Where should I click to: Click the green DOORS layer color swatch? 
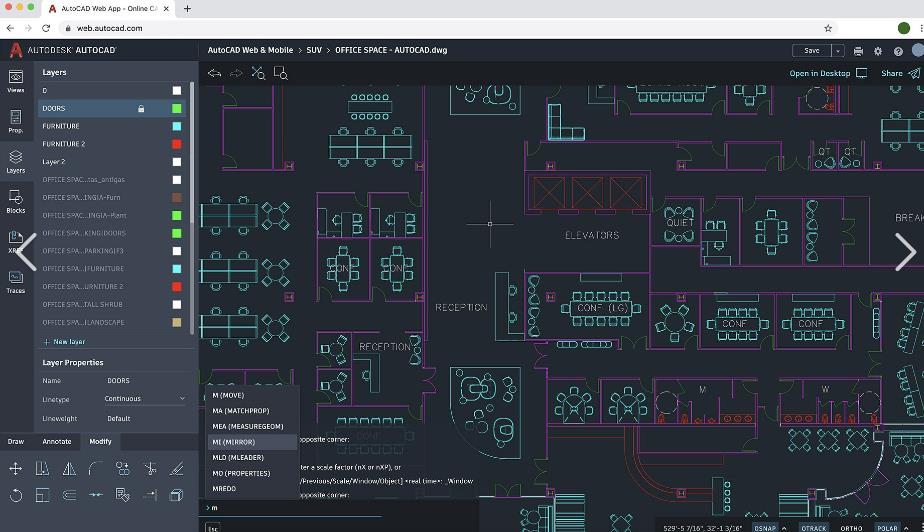(177, 108)
